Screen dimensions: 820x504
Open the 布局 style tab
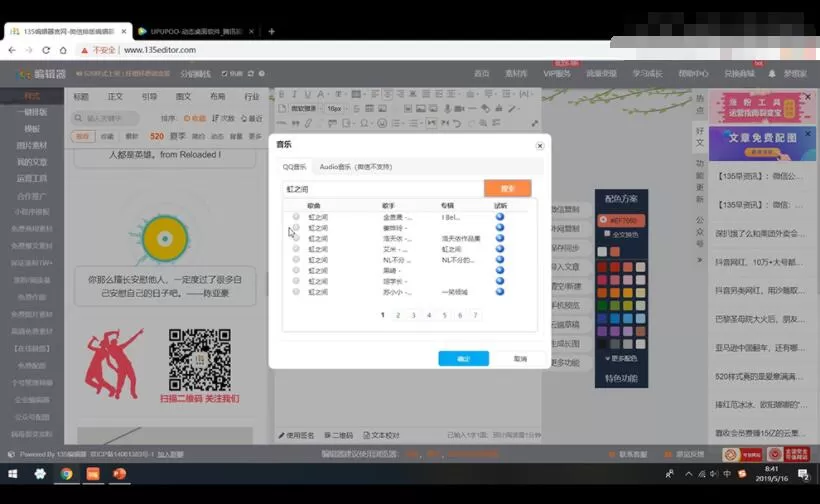[x=218, y=97]
